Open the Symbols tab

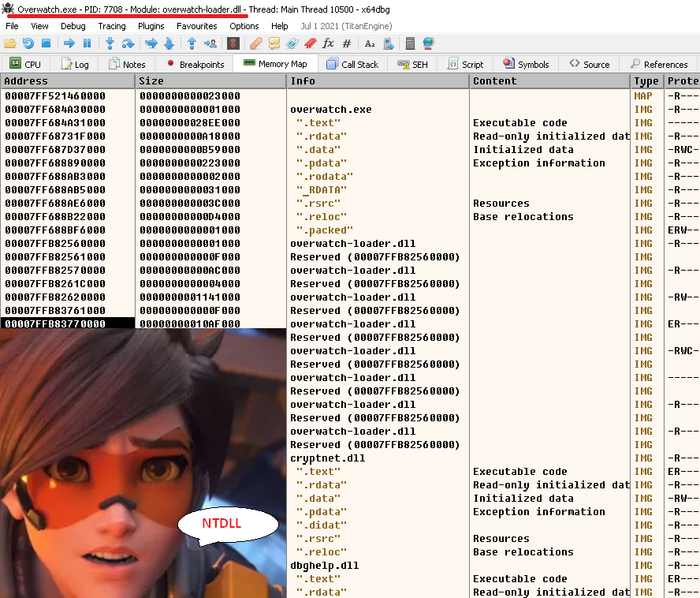pyautogui.click(x=526, y=64)
